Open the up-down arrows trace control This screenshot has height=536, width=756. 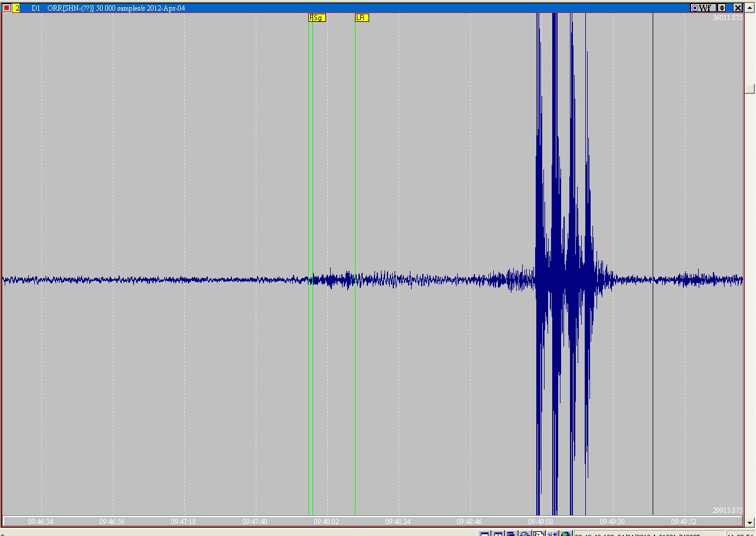pos(722,8)
